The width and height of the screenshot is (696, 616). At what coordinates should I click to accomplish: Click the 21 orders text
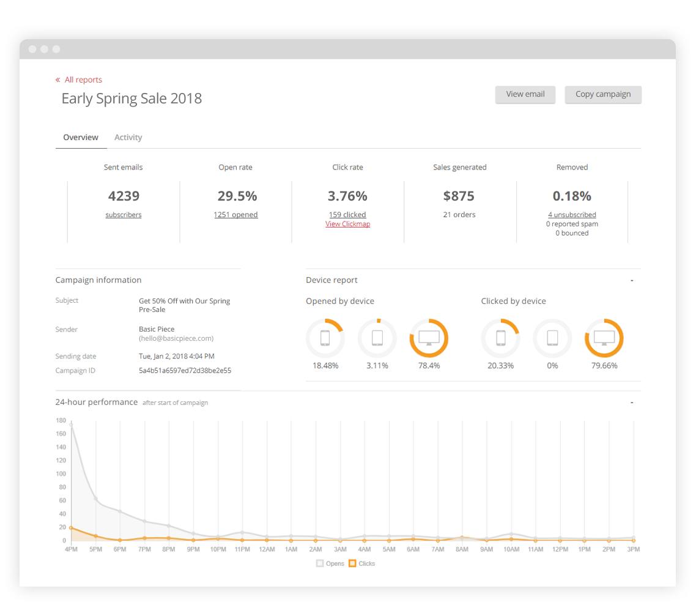click(x=459, y=215)
